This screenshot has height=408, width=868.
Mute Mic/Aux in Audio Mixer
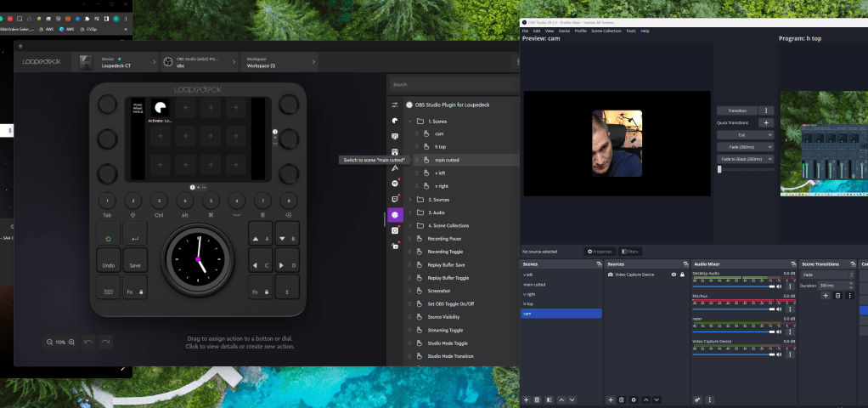(780, 309)
